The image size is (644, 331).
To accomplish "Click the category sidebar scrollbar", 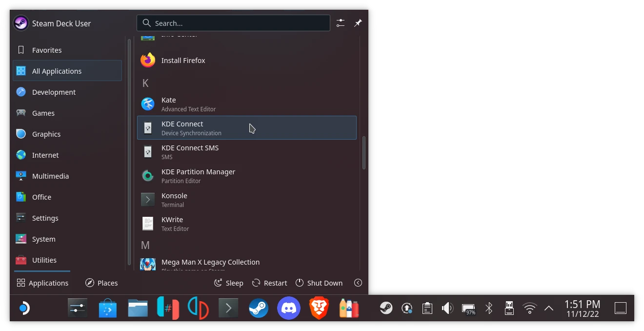I will pos(129,152).
